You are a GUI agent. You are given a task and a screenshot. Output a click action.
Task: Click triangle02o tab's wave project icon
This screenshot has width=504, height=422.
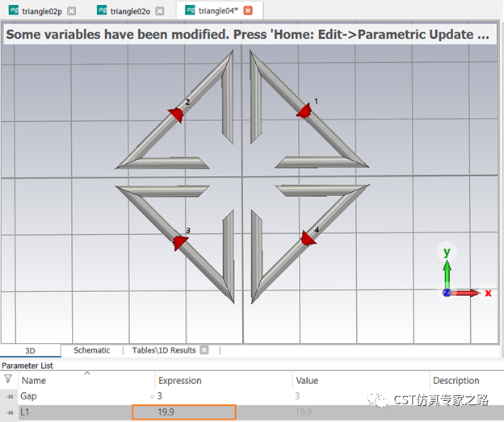(102, 10)
